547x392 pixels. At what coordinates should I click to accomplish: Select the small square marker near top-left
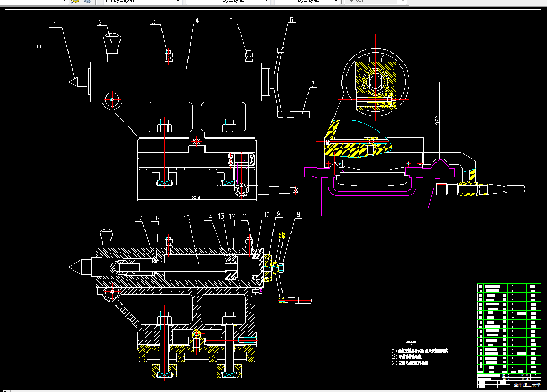(x=39, y=46)
